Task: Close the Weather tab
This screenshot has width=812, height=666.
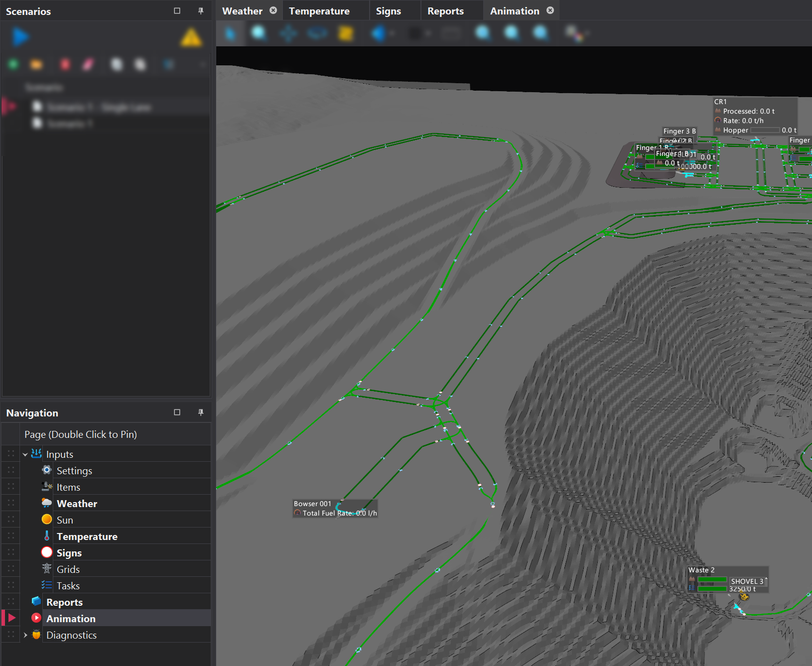Action: click(x=273, y=10)
